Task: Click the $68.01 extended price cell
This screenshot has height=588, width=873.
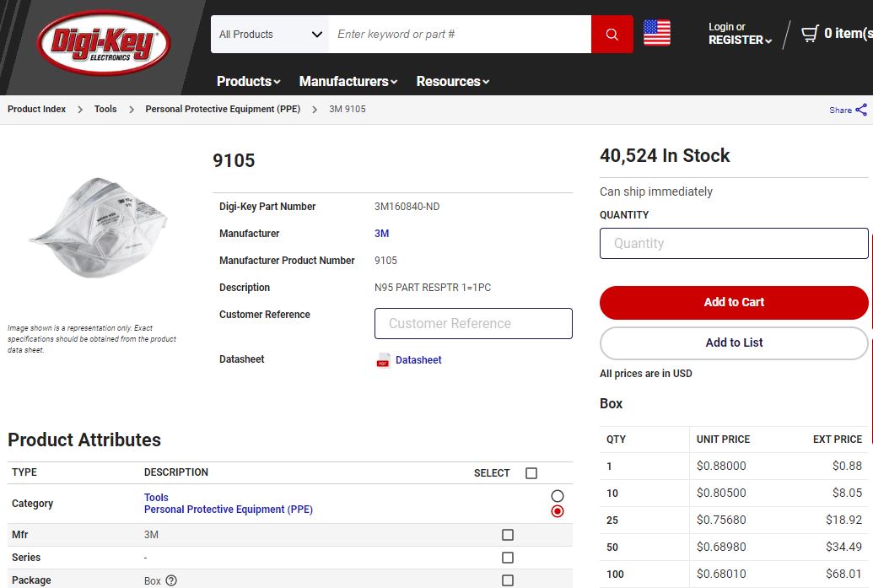Action: [843, 574]
